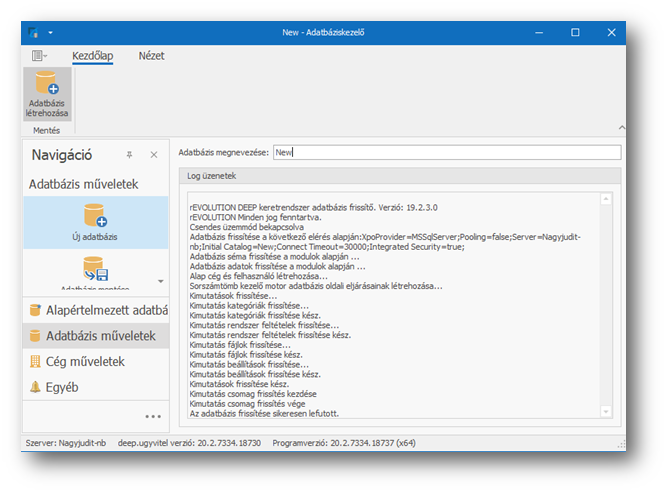Open the Egyéb navigation group
The image size is (668, 494).
[x=94, y=387]
